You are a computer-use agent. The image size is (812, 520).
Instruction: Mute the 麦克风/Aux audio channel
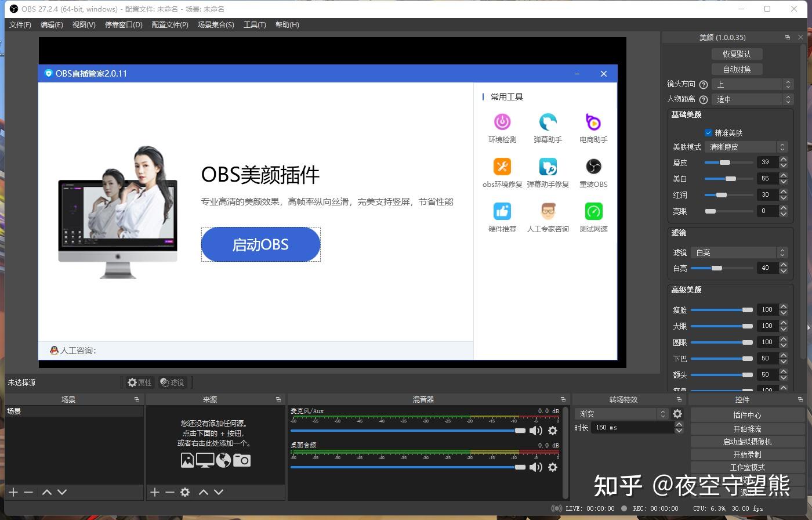pyautogui.click(x=536, y=431)
